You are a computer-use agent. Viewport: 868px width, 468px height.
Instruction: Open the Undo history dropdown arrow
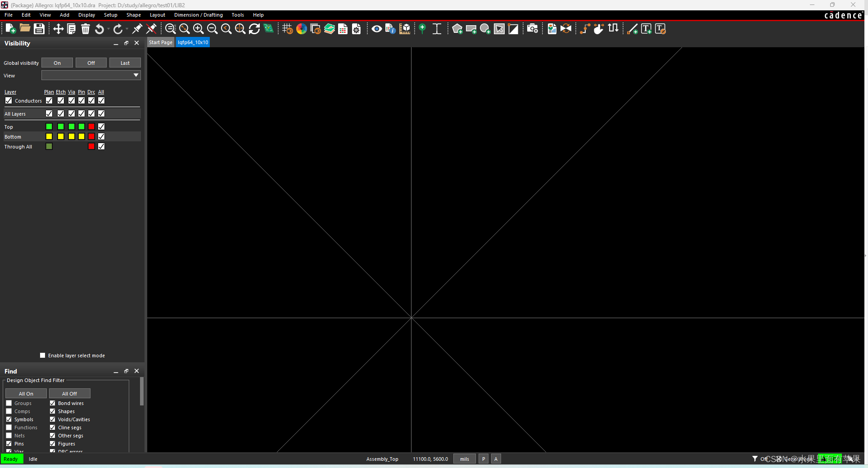tap(108, 29)
